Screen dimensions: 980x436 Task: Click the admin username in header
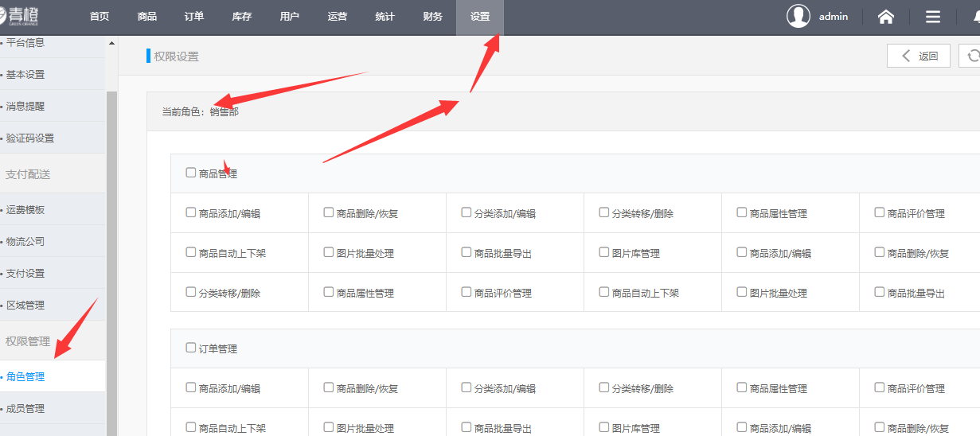(834, 17)
